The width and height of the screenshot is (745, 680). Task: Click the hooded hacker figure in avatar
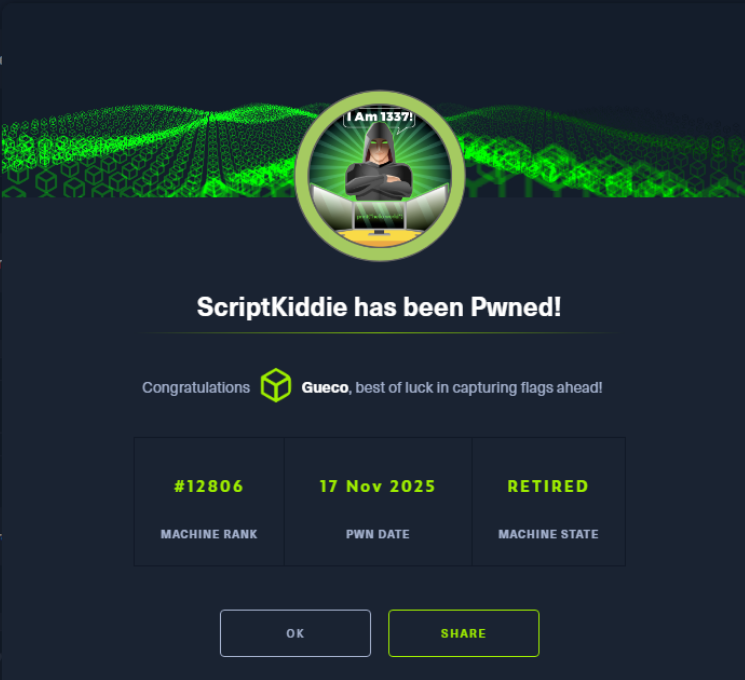(379, 162)
